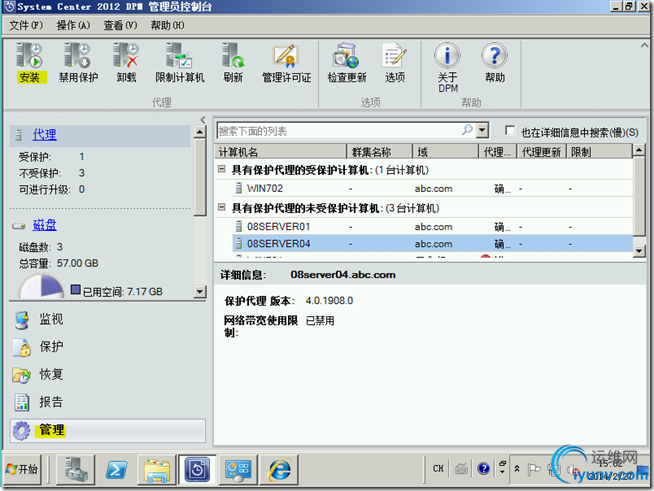Viewport: 654px width, 491px height.
Task: Click the Throttle computer icon
Action: pos(179,55)
